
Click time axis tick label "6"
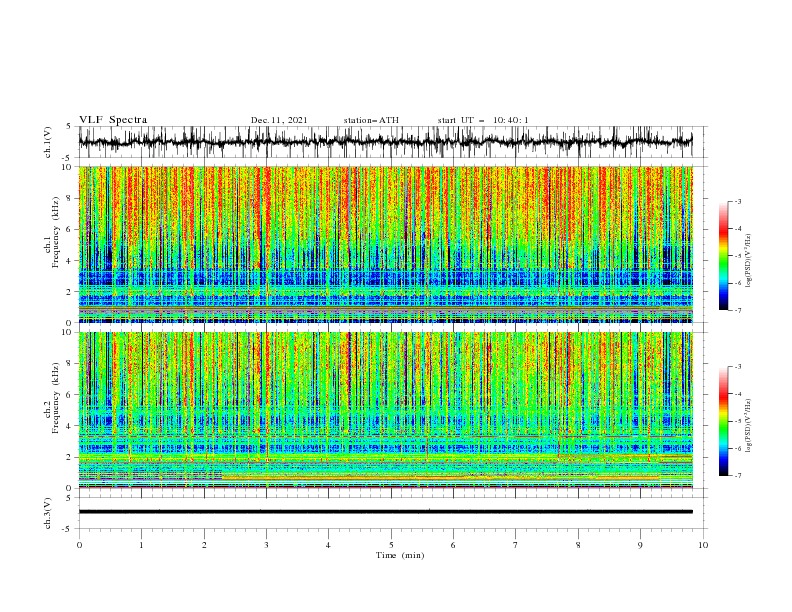[x=453, y=545]
